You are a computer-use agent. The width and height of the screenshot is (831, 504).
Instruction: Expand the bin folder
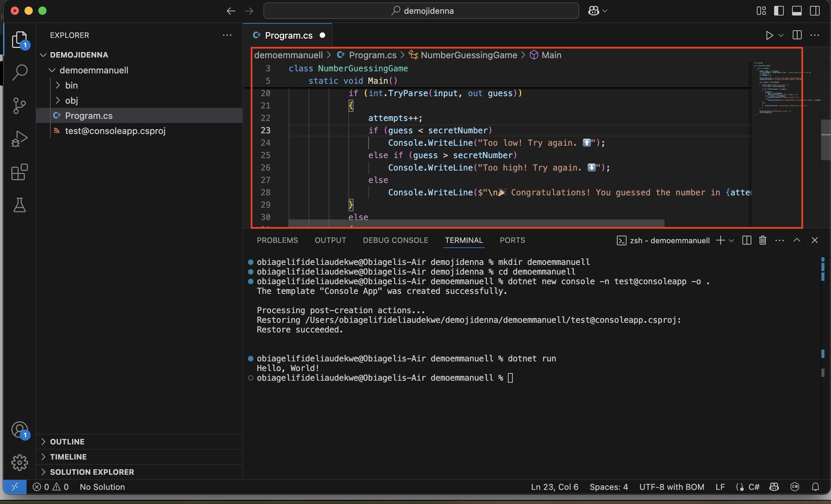click(58, 85)
